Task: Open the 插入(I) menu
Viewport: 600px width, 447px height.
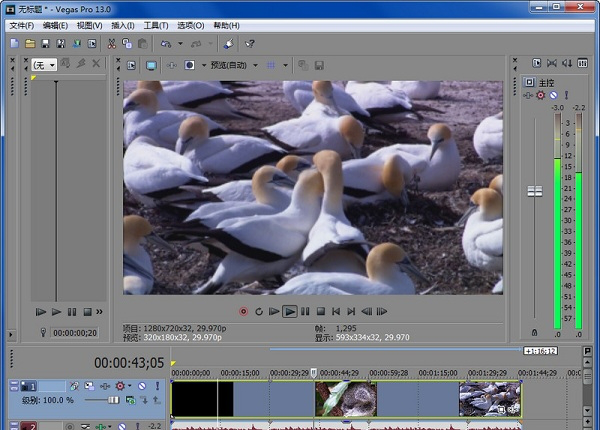Action: [123, 26]
